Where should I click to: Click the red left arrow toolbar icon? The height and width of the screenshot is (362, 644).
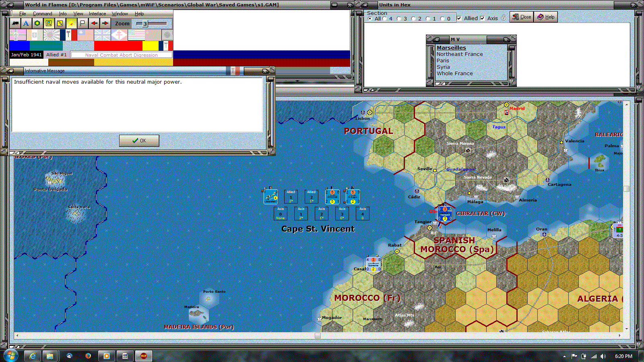point(94,23)
